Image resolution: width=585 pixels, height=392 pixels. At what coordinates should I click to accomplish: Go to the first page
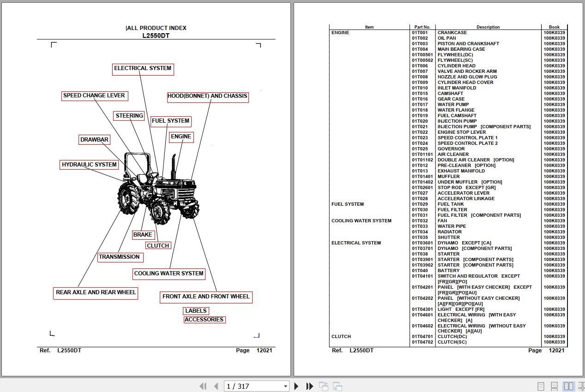coord(203,386)
